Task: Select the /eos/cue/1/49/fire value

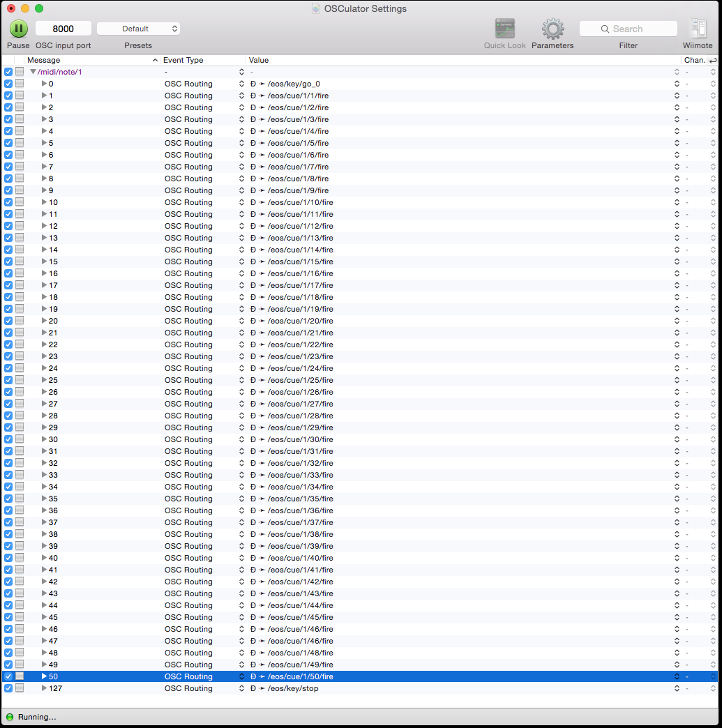Action: (x=300, y=665)
